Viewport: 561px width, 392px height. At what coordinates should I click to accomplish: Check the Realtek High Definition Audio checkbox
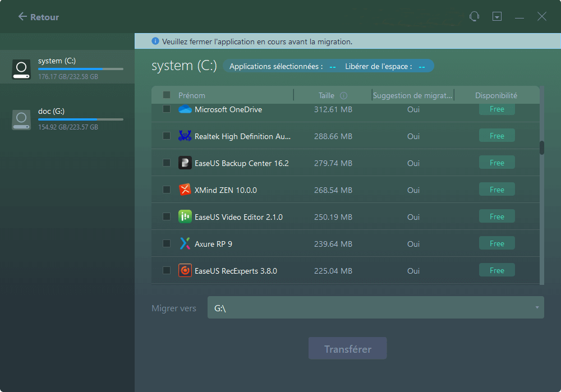[167, 136]
